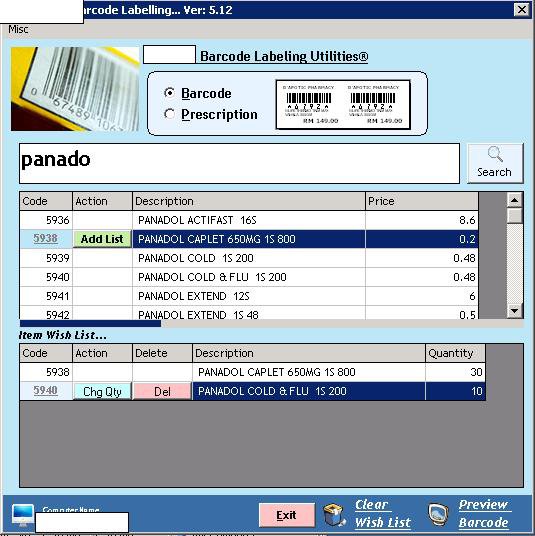Click the results list scroll down arrow

point(514,310)
